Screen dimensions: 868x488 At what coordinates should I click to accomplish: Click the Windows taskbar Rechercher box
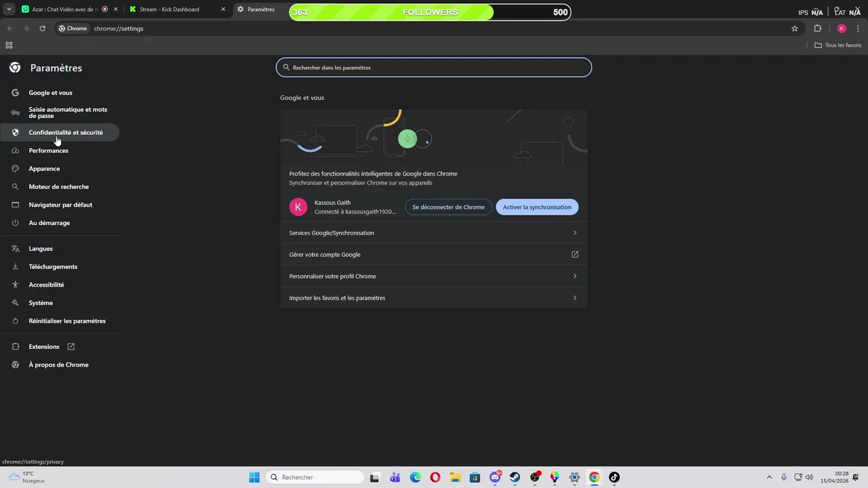point(314,477)
